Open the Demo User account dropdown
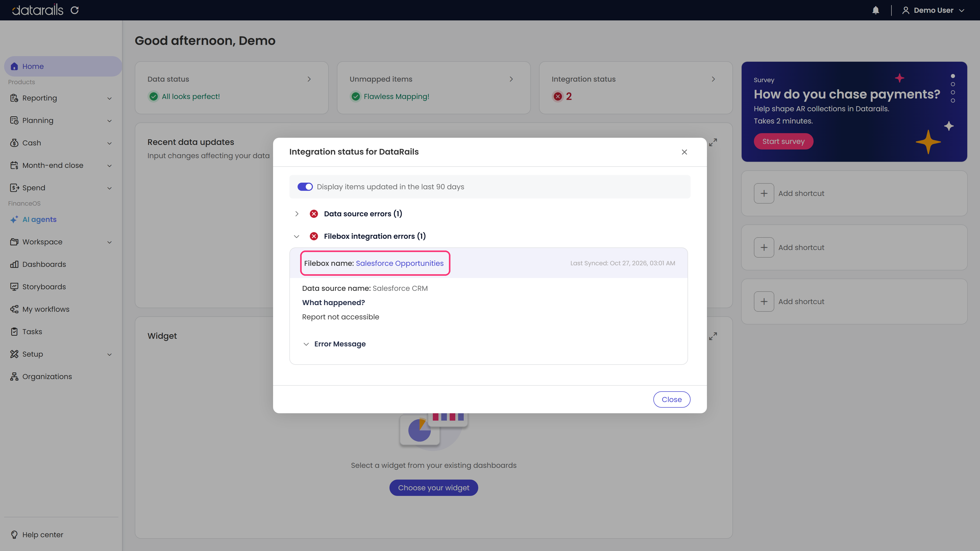This screenshot has width=980, height=551. (x=933, y=10)
